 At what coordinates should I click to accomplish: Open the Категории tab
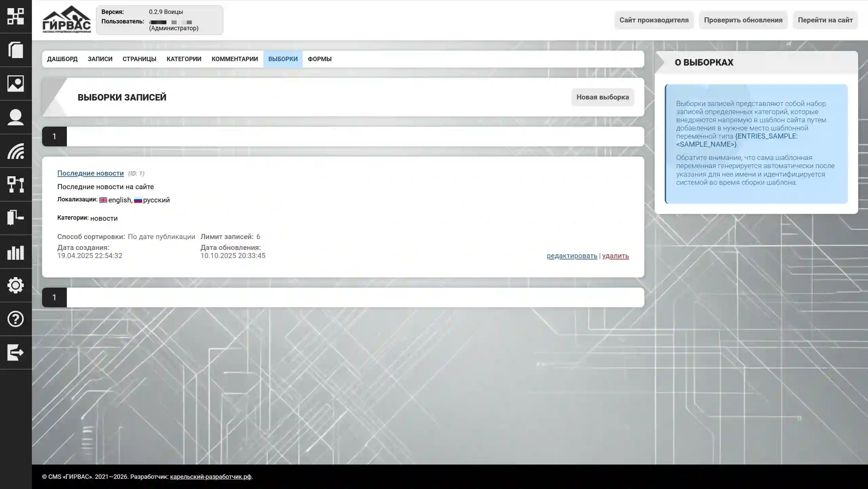pos(184,59)
